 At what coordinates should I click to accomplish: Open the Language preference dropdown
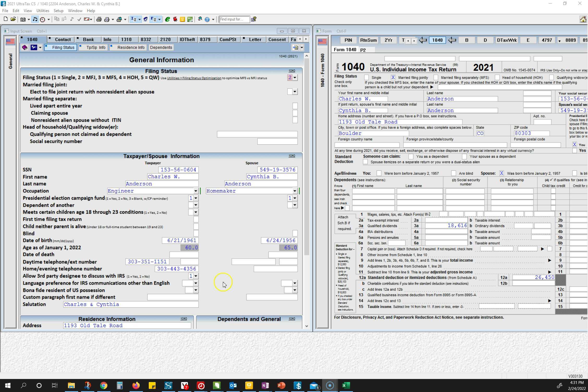pos(195,283)
